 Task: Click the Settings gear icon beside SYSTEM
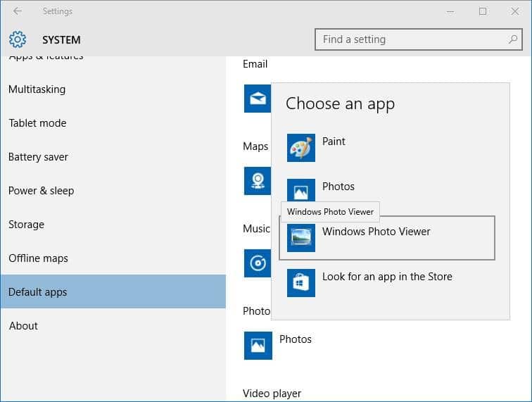point(18,39)
